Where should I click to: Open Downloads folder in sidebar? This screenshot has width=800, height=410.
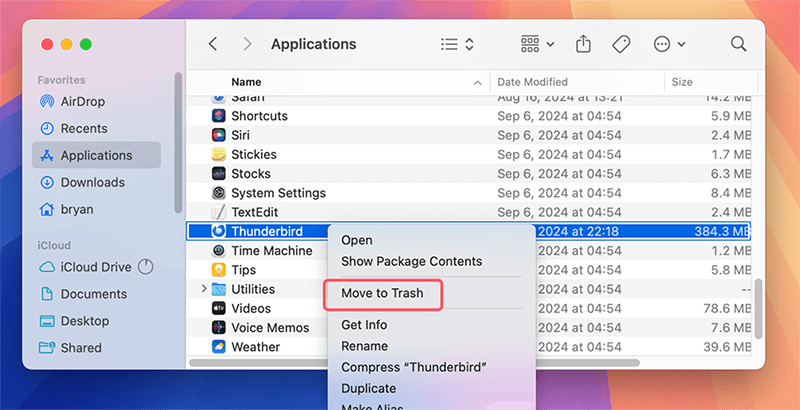(92, 182)
